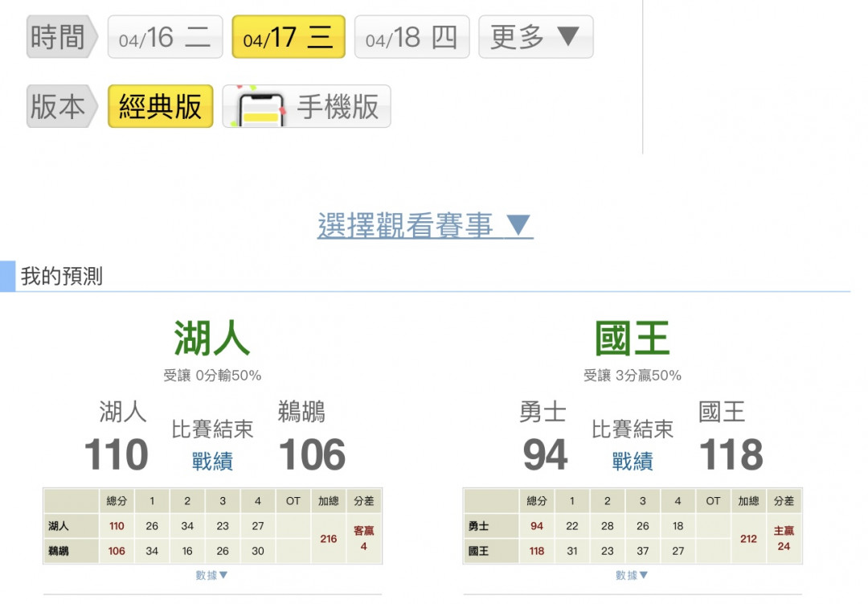Screen dimensions: 868x604
Task: Click the large 勇士 score 94
Action: [545, 455]
